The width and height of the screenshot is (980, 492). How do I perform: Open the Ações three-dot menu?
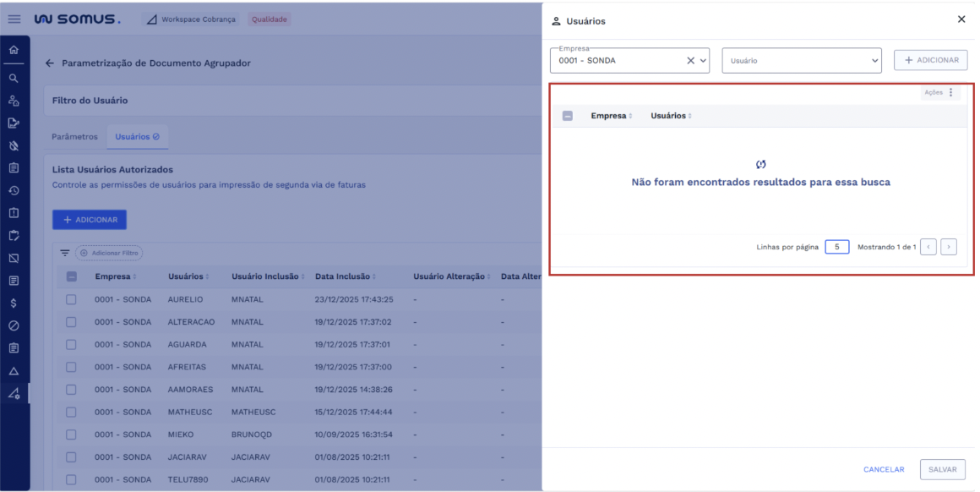950,93
